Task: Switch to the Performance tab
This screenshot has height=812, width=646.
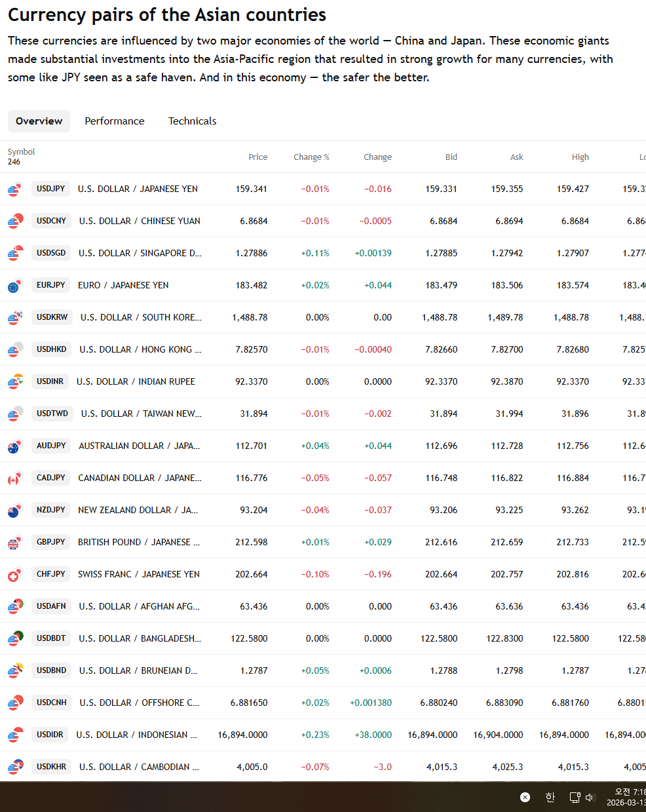Action: point(115,121)
